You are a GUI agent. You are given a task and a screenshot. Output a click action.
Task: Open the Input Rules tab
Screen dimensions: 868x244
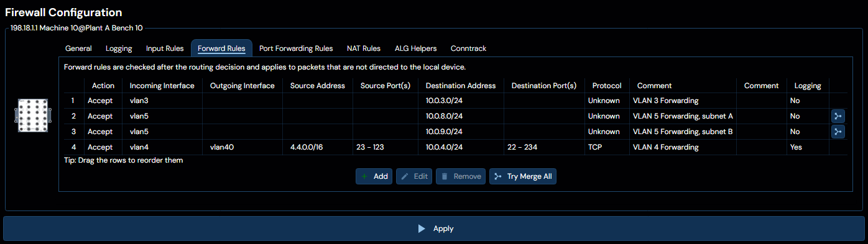pyautogui.click(x=165, y=48)
